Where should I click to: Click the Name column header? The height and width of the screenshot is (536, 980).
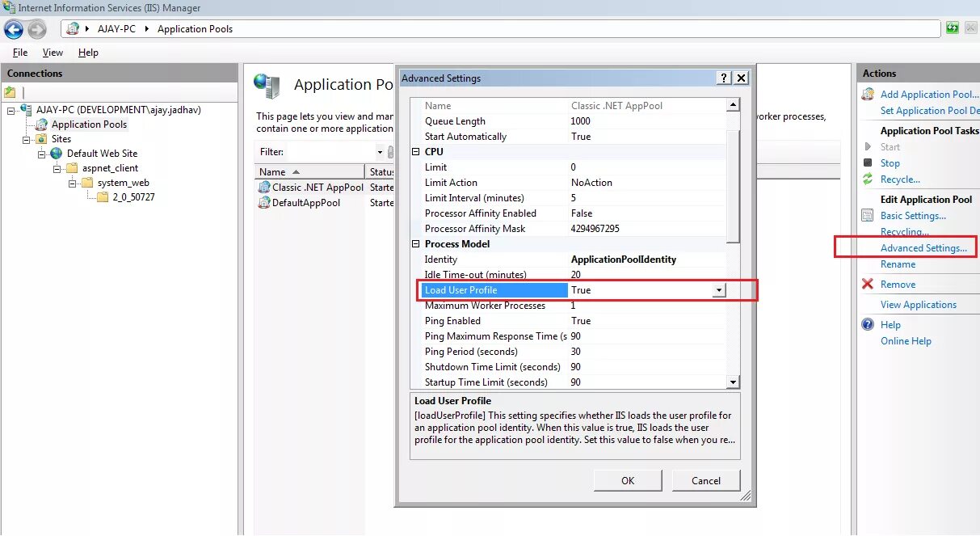coord(310,172)
